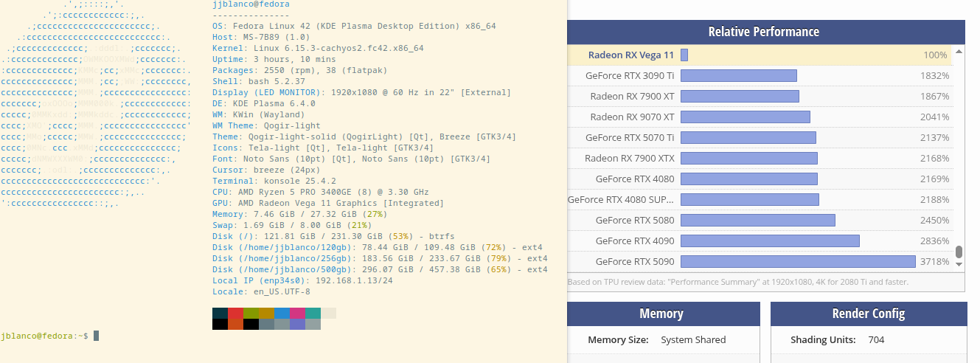Open the GeForce RTX 4090 link

tap(635, 241)
